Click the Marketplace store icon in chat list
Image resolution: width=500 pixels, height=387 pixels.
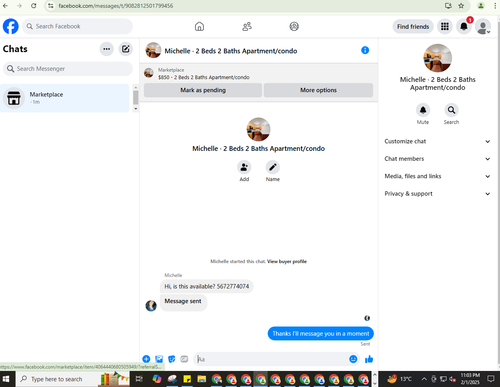pos(14,98)
